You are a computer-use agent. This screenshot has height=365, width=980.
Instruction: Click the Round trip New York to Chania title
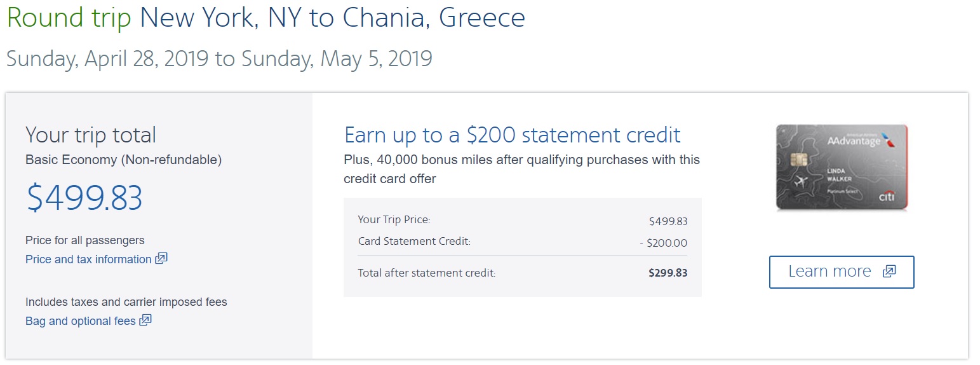pos(266,18)
